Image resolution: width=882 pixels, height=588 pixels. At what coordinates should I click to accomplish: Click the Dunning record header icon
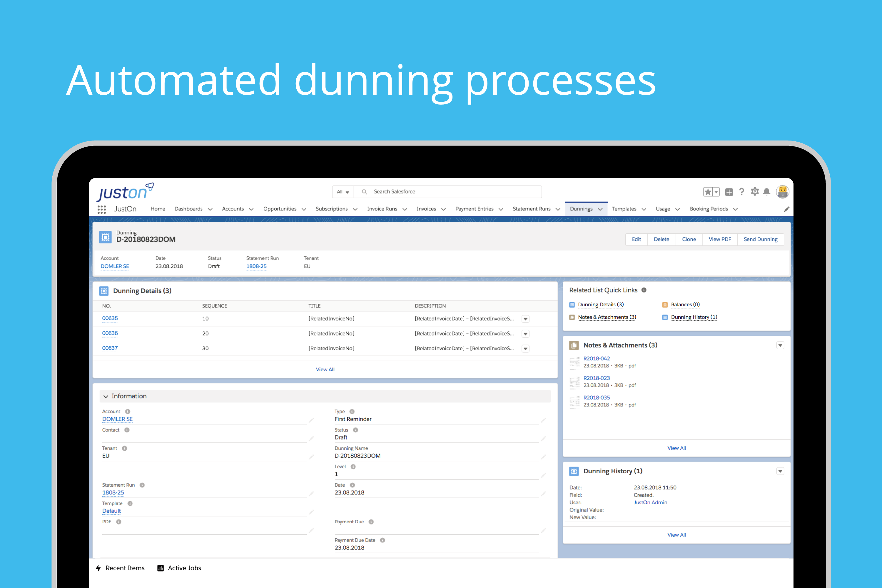[x=105, y=237]
